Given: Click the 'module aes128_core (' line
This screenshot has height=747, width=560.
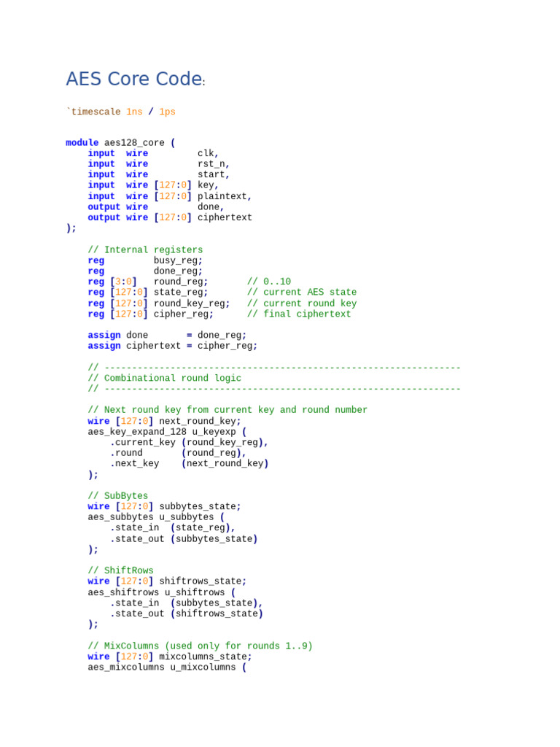Looking at the screenshot, I should pyautogui.click(x=120, y=142).
